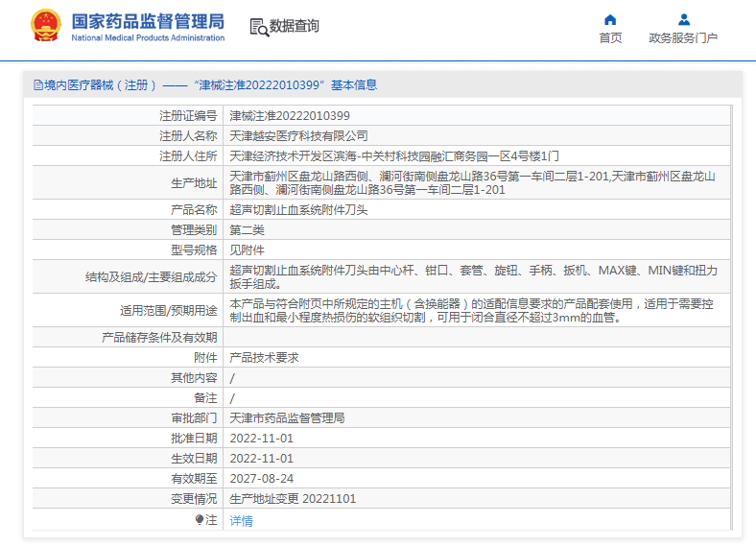Select expiry date 2027-08-24

point(261,479)
